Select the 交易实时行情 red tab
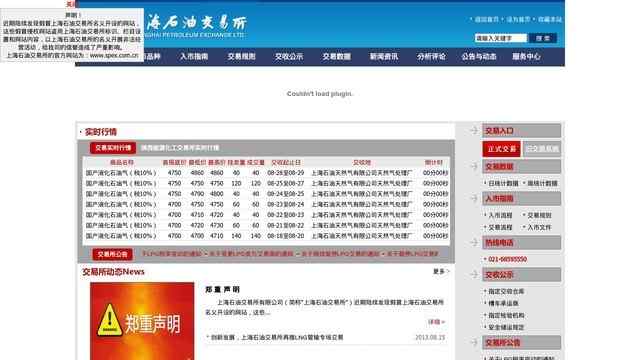 pos(113,148)
